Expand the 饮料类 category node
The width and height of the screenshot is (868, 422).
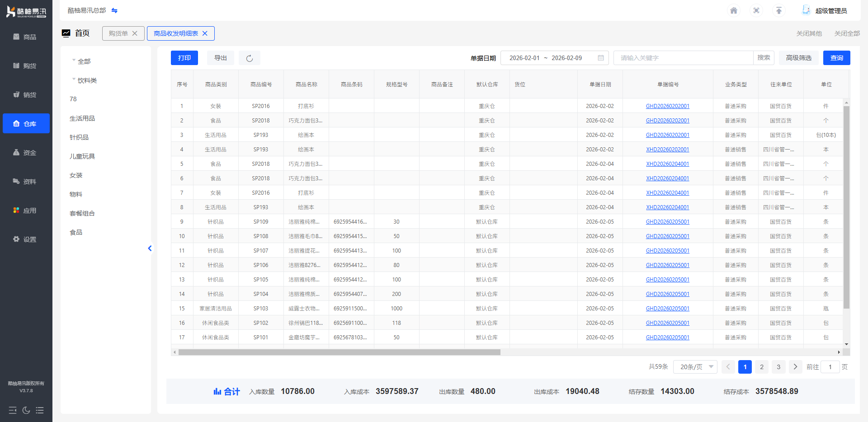coord(74,80)
